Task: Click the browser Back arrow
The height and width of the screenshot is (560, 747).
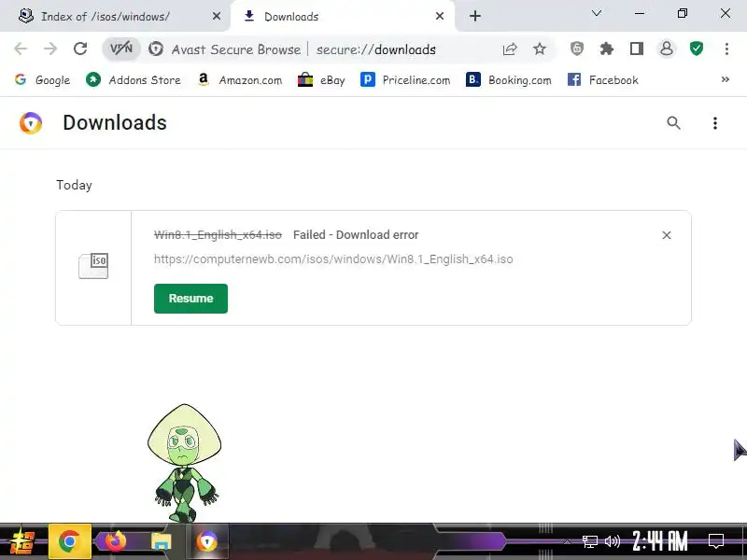Action: [21, 49]
